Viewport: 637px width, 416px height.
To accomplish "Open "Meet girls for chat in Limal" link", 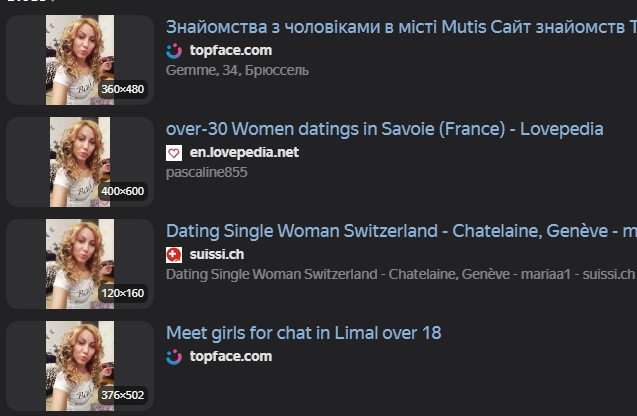I will coord(303,333).
